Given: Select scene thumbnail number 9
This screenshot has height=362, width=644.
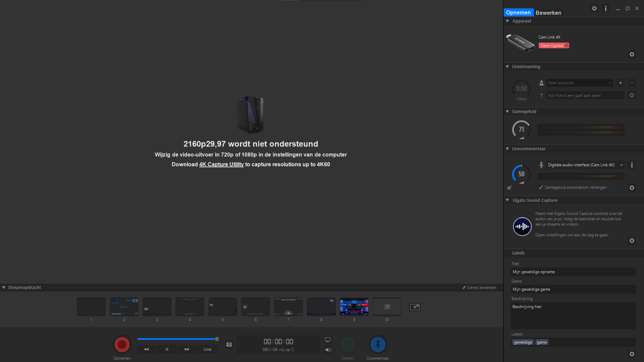Looking at the screenshot, I should [354, 307].
